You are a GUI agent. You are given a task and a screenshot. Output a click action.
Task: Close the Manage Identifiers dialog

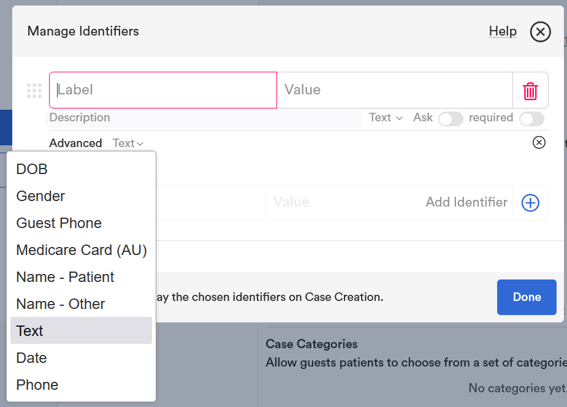coord(540,32)
